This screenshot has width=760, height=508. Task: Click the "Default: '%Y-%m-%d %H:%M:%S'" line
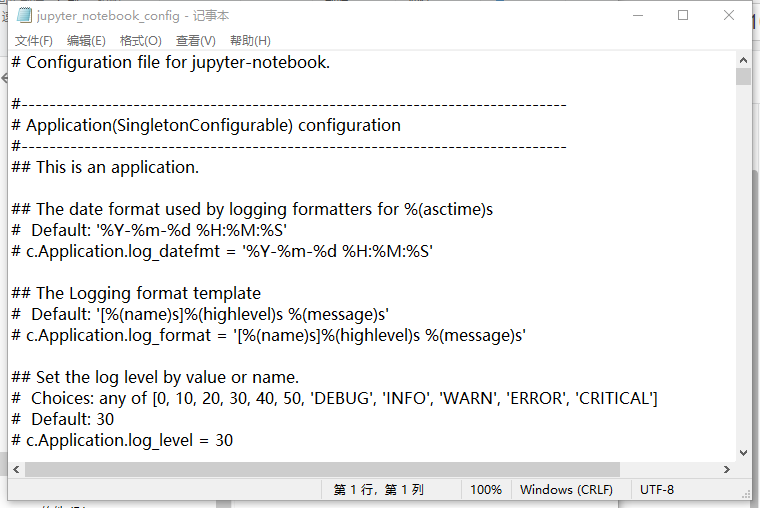click(149, 230)
